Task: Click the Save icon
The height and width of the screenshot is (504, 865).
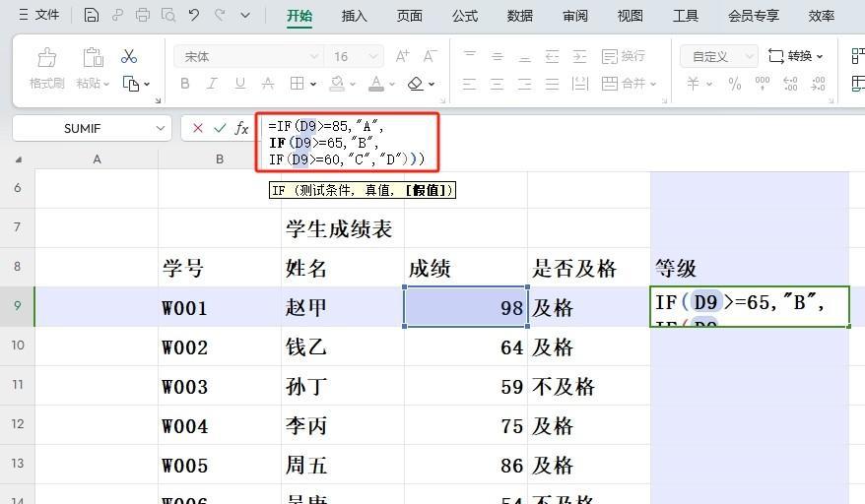Action: (x=91, y=15)
